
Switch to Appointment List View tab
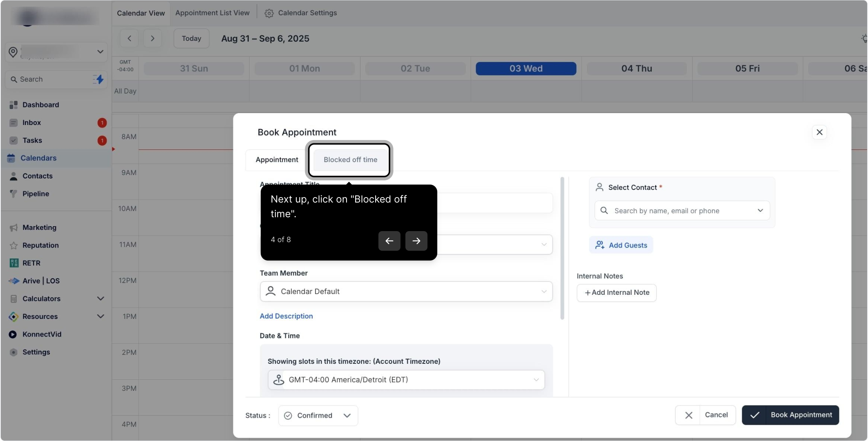pos(212,13)
